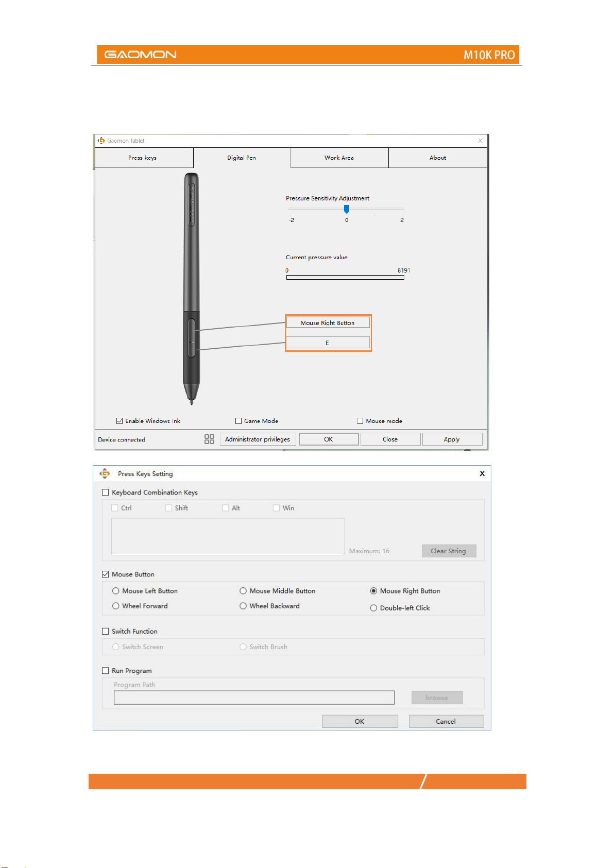Click Cancel in Press Keys Setting
Screen dimensions: 614x868
(446, 721)
